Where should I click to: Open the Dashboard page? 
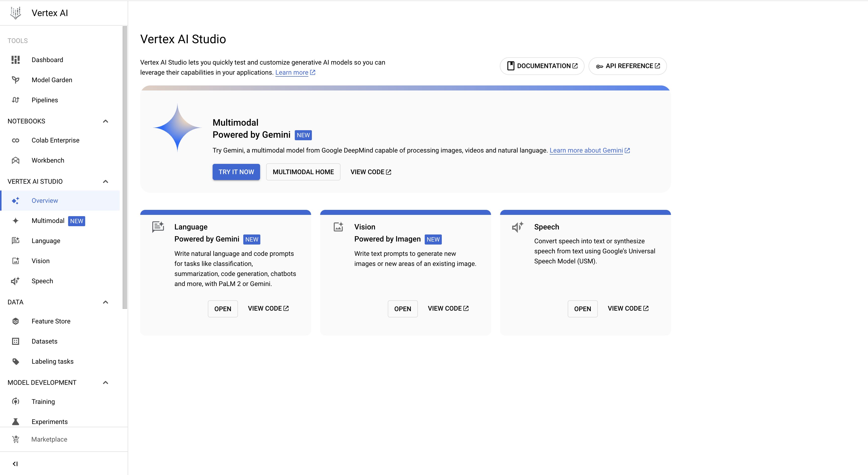[60, 60]
